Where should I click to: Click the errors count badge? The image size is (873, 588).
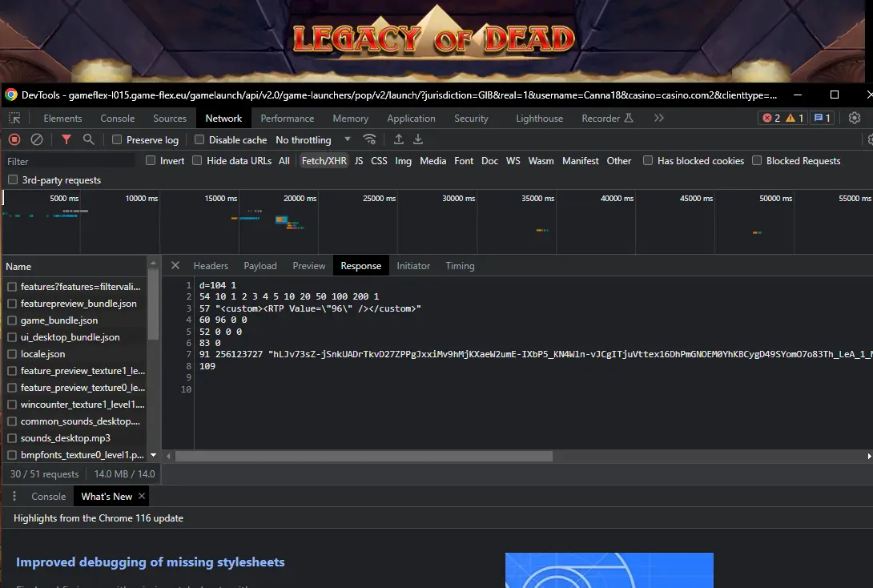pos(771,118)
